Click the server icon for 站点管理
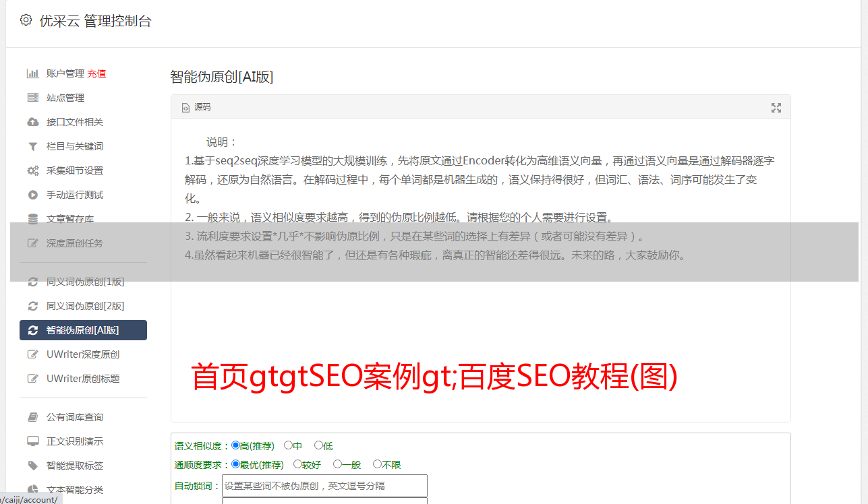Viewport: 868px width, 504px height. pos(32,98)
